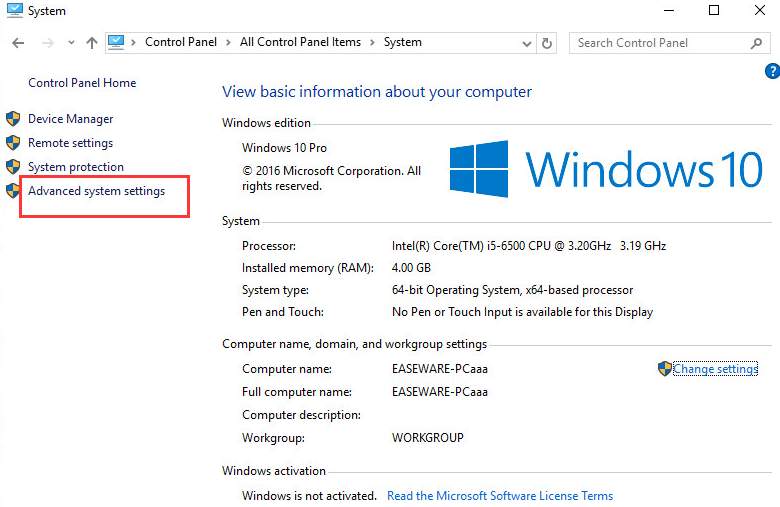Select full computer name value EASEWARE-PCaaa
The width and height of the screenshot is (780, 507).
[x=440, y=392]
